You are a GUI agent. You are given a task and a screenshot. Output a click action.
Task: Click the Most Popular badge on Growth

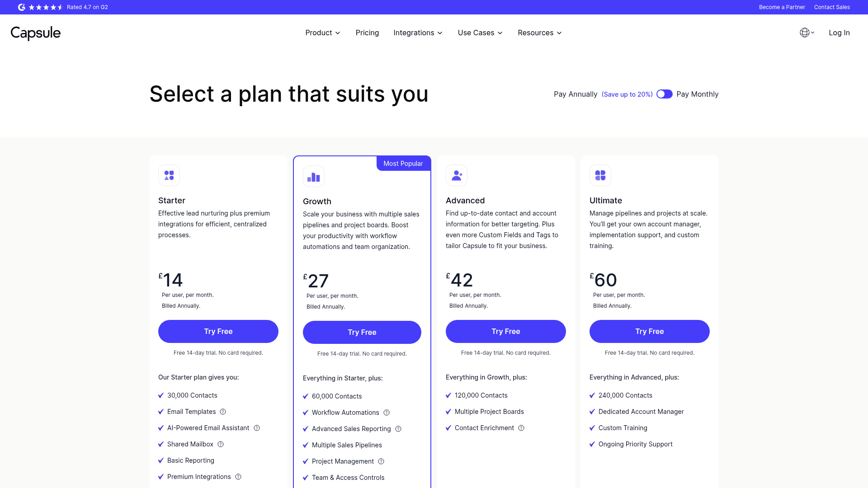tap(403, 163)
